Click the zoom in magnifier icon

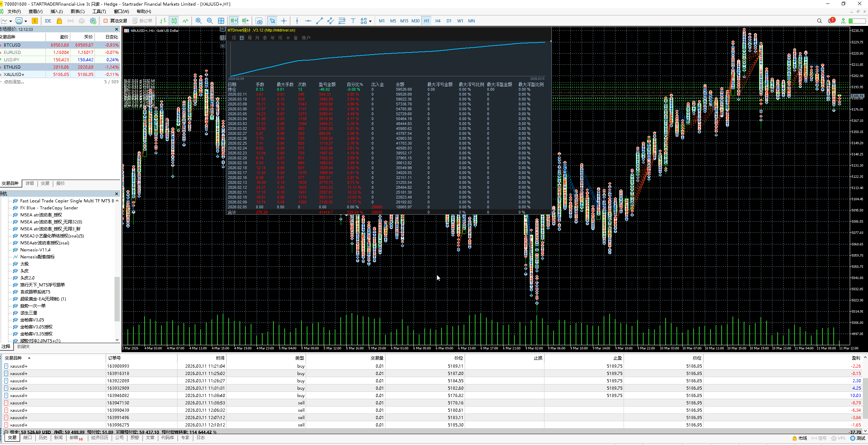pyautogui.click(x=199, y=21)
